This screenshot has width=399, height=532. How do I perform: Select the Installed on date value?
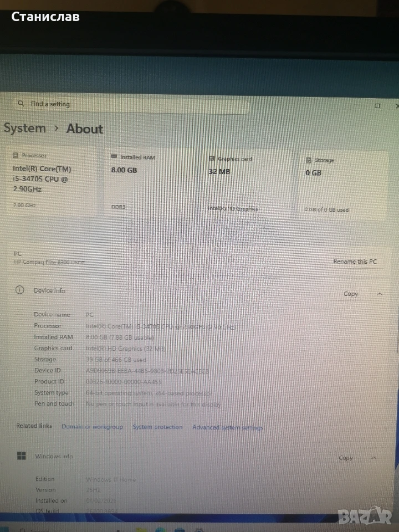click(x=101, y=500)
